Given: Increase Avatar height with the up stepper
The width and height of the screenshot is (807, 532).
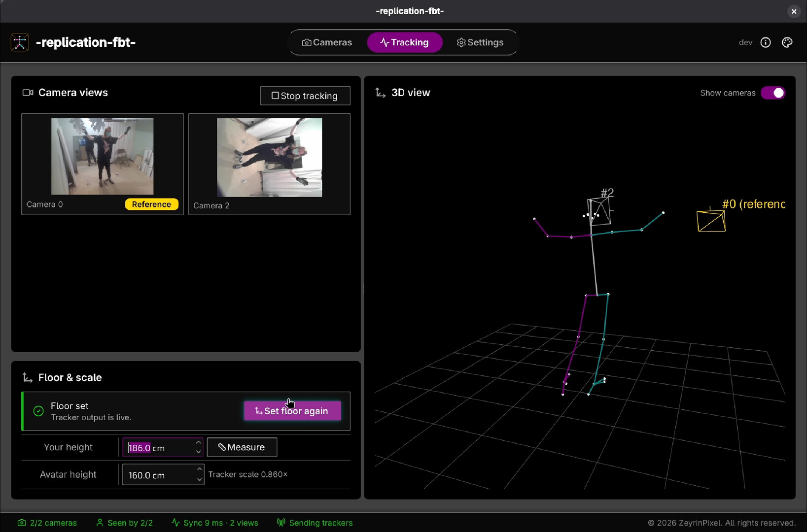Looking at the screenshot, I should [x=199, y=469].
